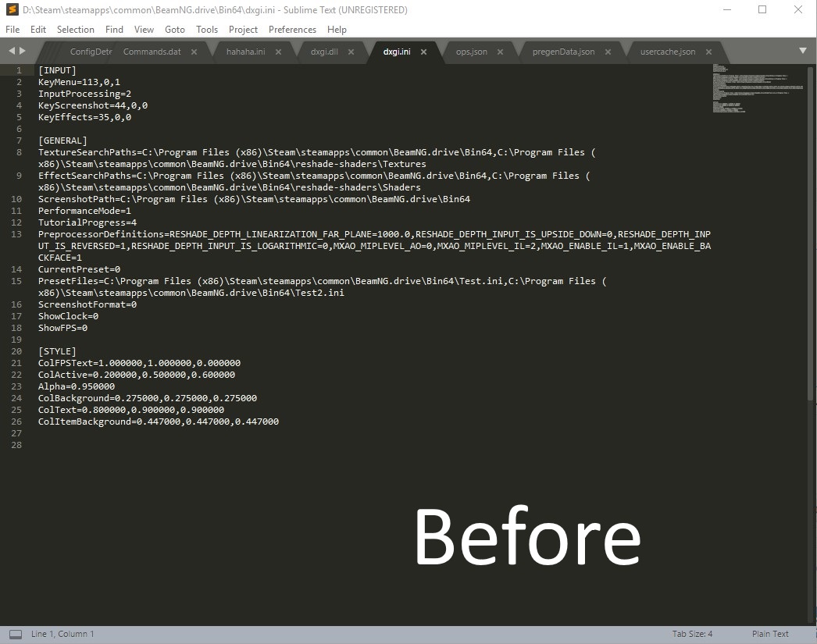Go to previous tab with left arrow
The height and width of the screenshot is (644, 817).
[x=12, y=51]
